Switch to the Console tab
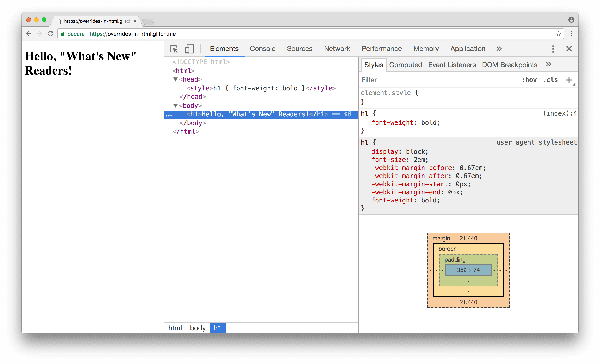 tap(263, 48)
